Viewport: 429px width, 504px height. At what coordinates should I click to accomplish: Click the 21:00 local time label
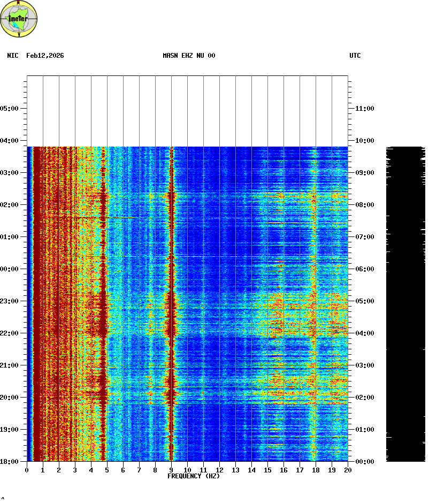[11, 365]
